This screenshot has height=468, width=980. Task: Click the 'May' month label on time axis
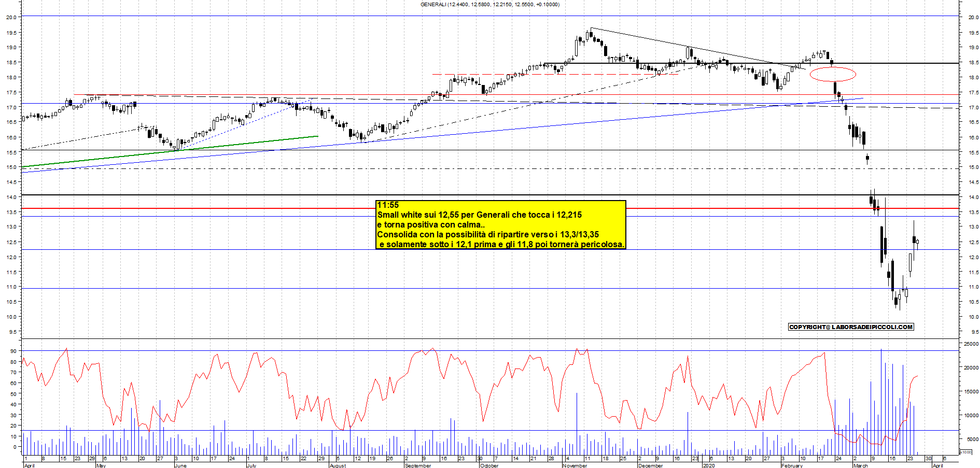[x=101, y=465]
